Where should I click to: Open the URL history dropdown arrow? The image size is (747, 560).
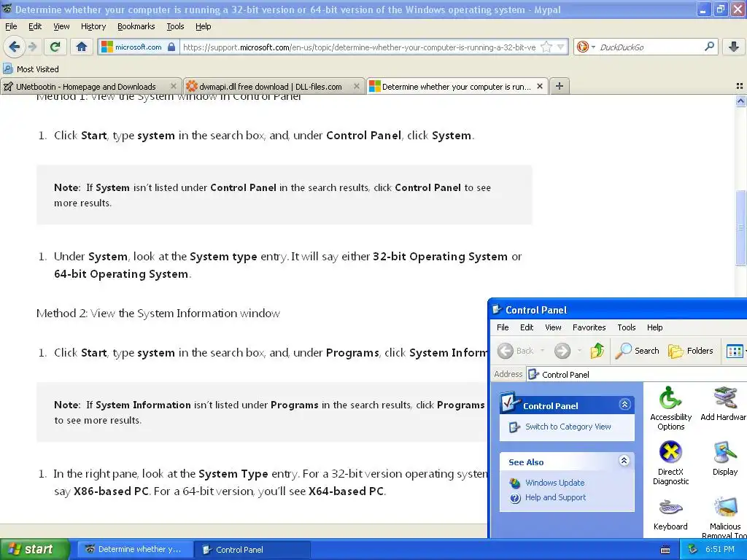tap(561, 47)
